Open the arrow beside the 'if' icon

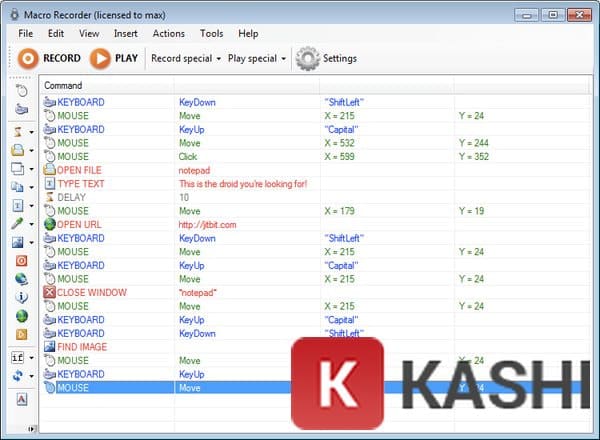31,358
